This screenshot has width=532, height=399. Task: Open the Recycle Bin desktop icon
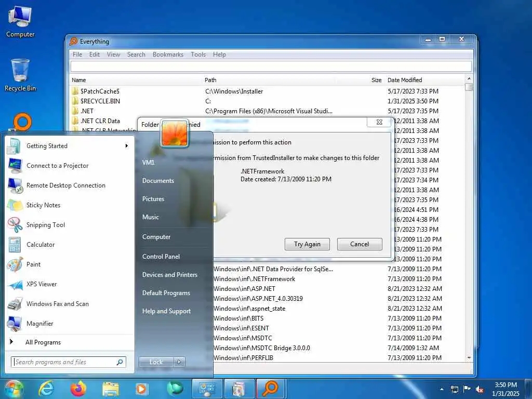click(20, 75)
